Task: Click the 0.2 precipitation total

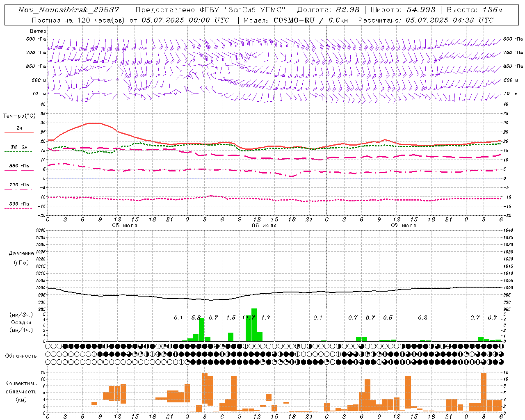Action: click(422, 317)
